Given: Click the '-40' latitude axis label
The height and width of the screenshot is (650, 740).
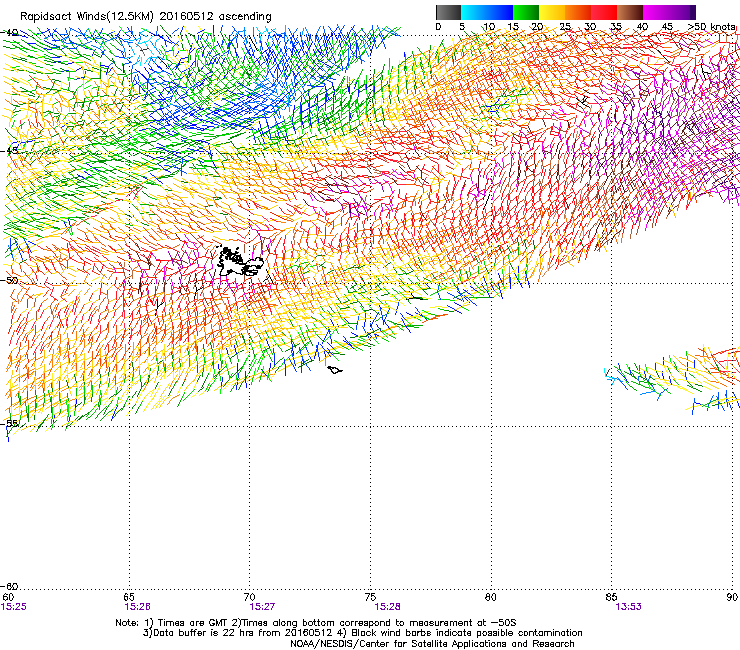Looking at the screenshot, I should 10,33.
